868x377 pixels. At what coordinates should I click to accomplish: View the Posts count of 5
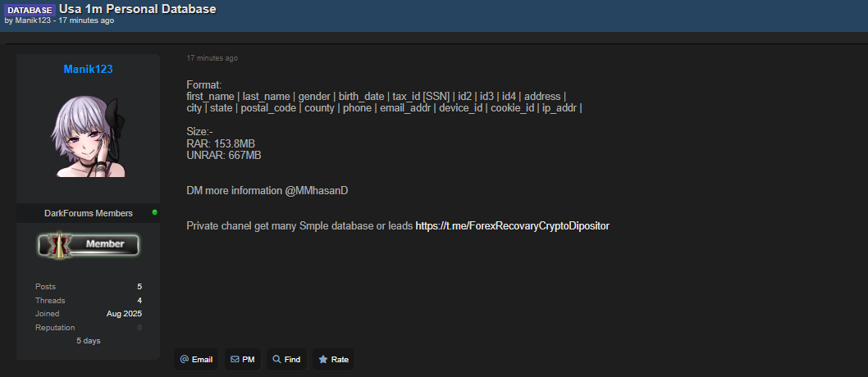[x=139, y=286]
